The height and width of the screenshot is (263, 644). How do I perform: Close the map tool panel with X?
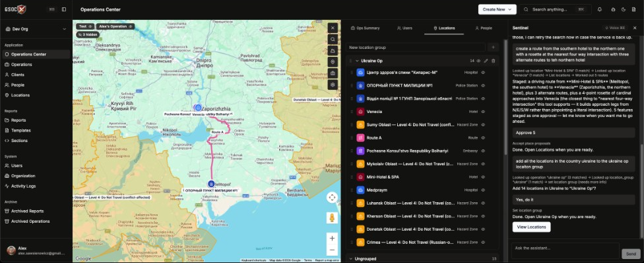(333, 28)
